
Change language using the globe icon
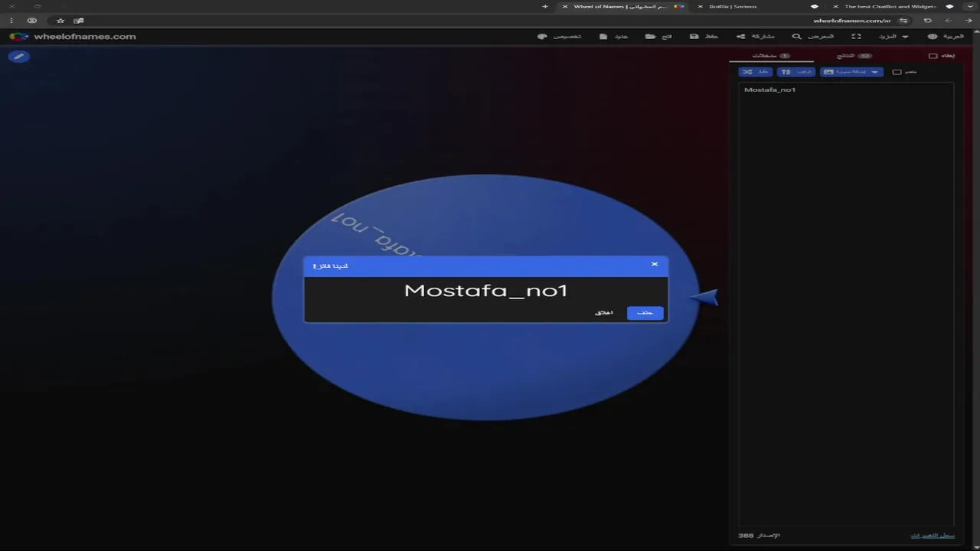click(x=946, y=36)
